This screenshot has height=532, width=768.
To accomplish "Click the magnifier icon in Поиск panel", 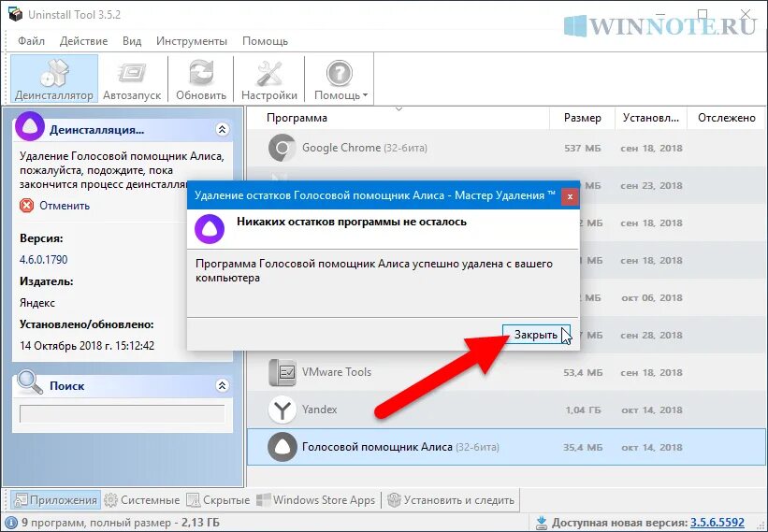I will tap(30, 382).
